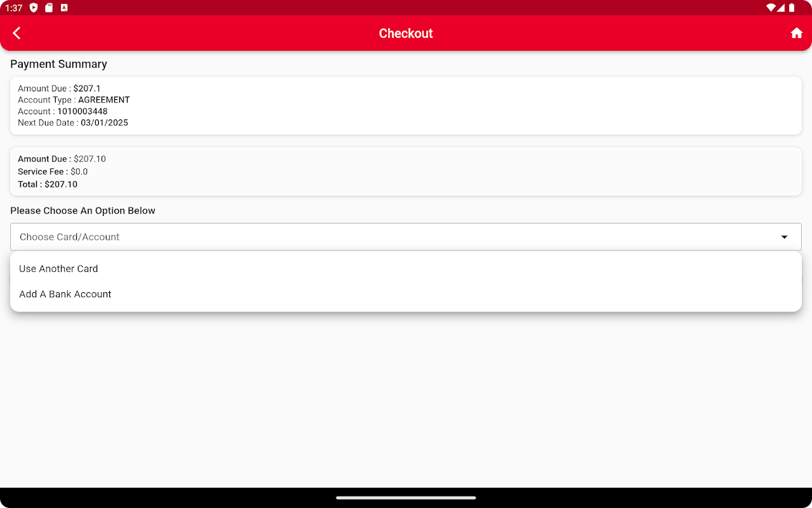This screenshot has width=812, height=508.
Task: Tap the back arrow in header
Action: click(17, 33)
